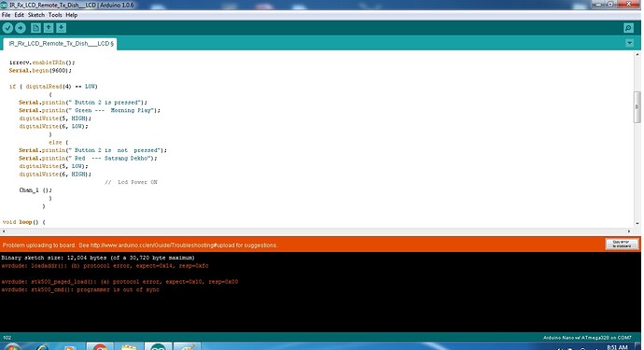Click the editor scroll-down arrow
This screenshot has height=350, width=644.
coord(637,223)
